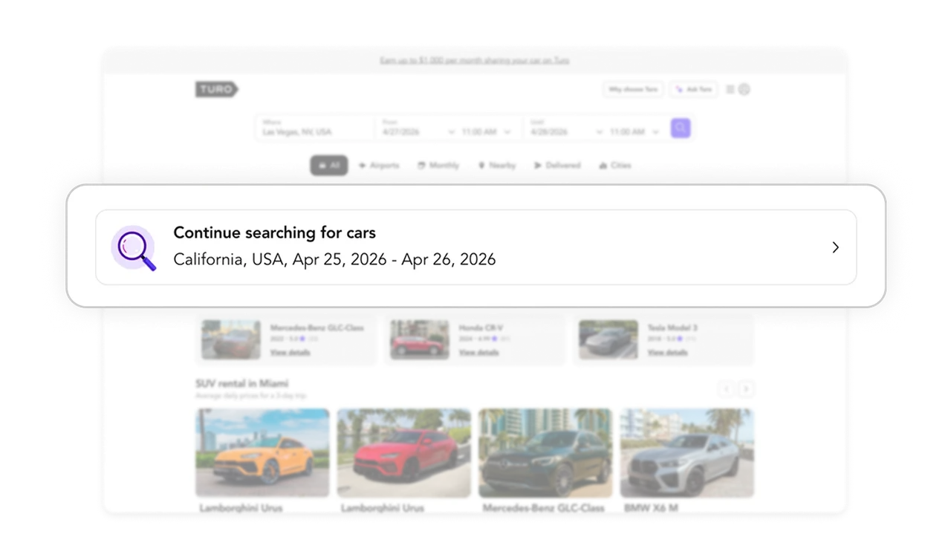The width and height of the screenshot is (951, 560).
Task: Open the Earn up to $1,000 per month banner link
Action: click(x=475, y=60)
